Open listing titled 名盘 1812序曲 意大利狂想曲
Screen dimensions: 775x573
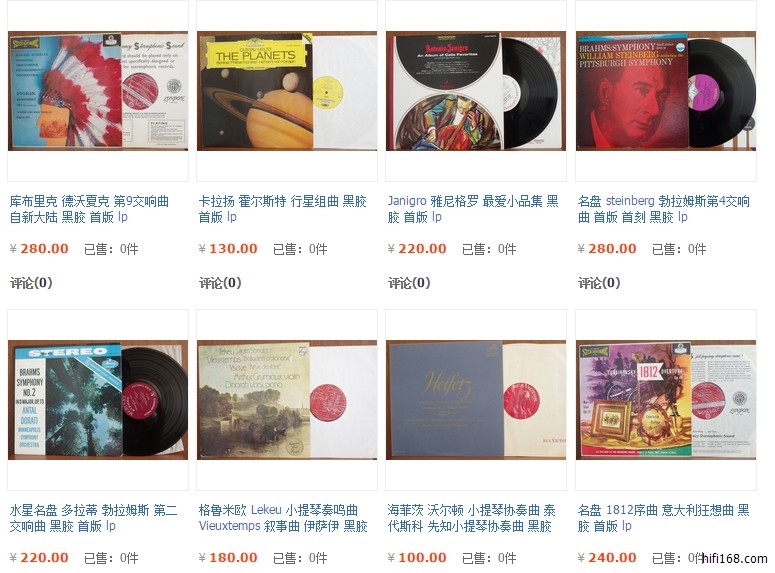click(x=663, y=518)
